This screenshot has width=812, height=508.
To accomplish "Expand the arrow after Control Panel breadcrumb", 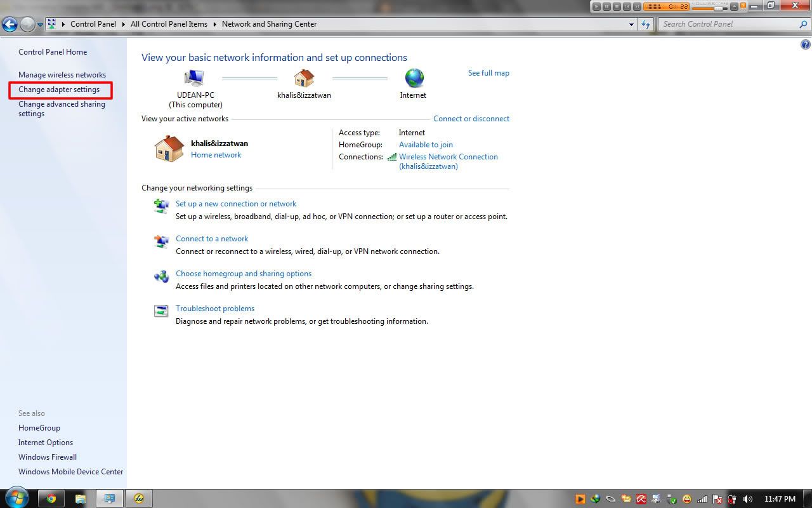I will pos(123,24).
